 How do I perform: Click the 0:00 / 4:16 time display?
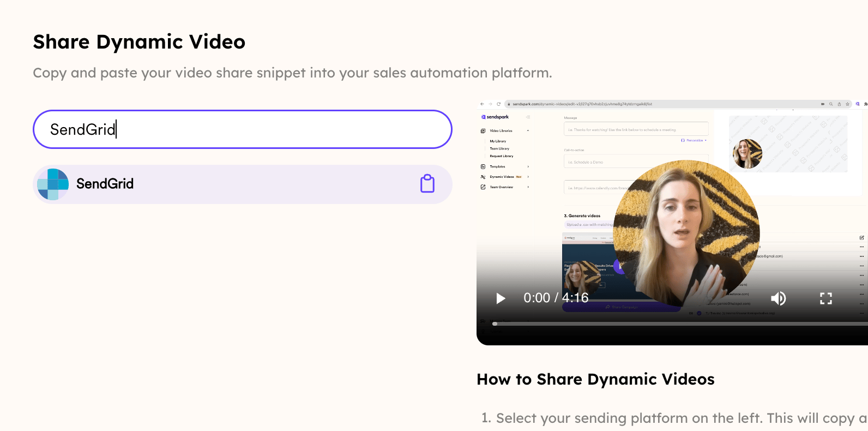556,298
